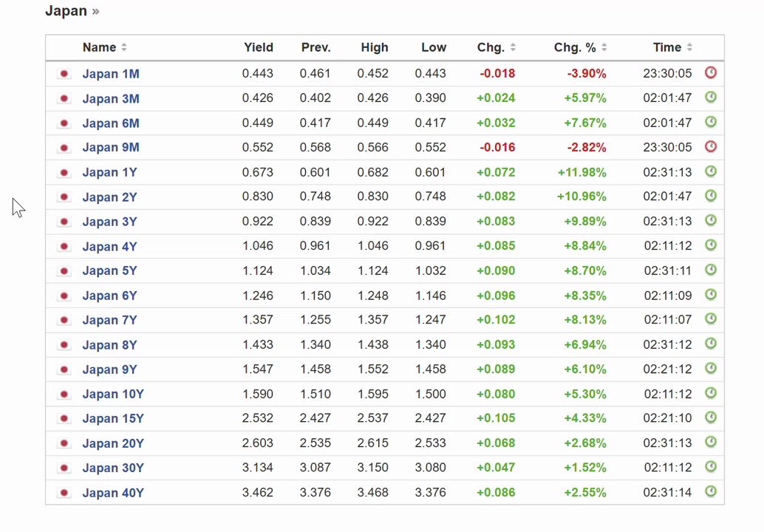Open the Japan 30Y bond link
Screen dimensions: 764x532
click(113, 468)
